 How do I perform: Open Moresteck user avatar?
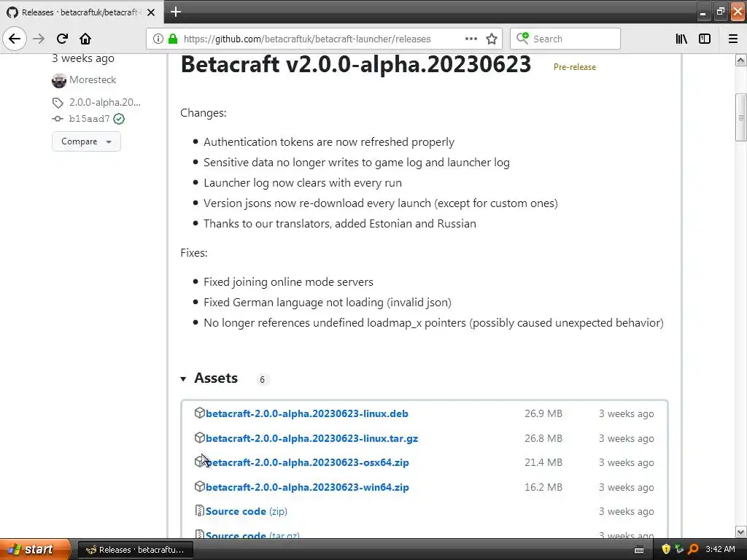tap(59, 80)
